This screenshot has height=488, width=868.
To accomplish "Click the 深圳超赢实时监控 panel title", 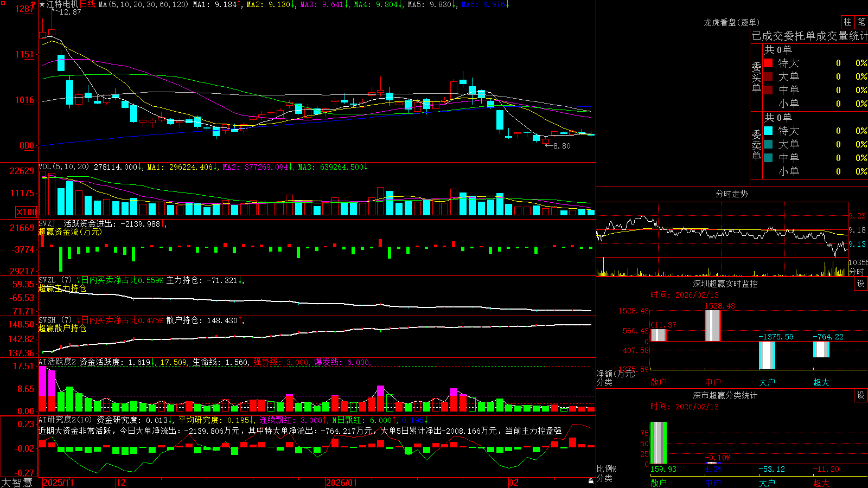I will tap(725, 284).
